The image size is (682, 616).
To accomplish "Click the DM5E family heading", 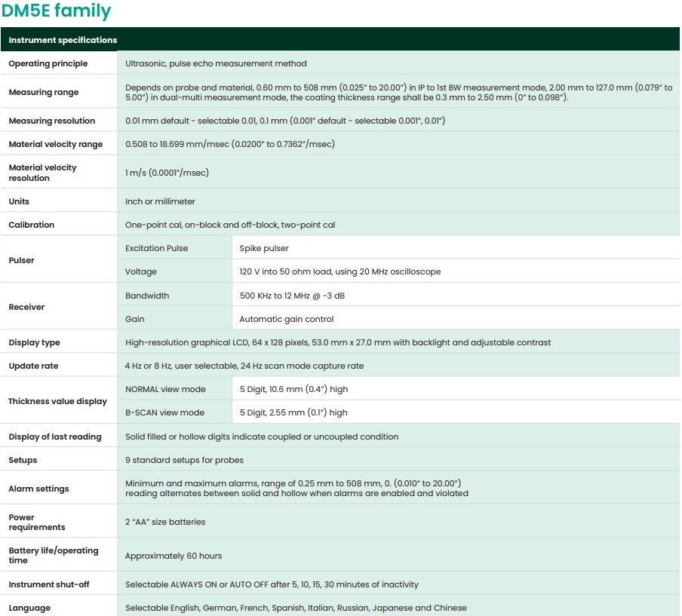I will coord(57,11).
